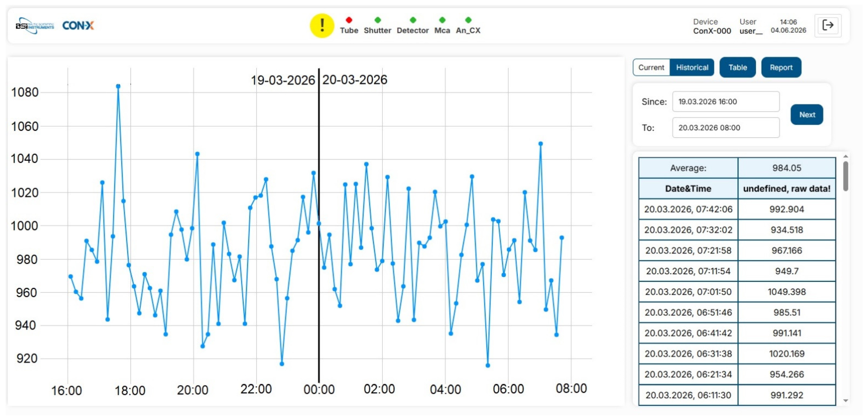Screen dimensions: 868x420
Task: Click the green Mca status indicator
Action: 442,20
